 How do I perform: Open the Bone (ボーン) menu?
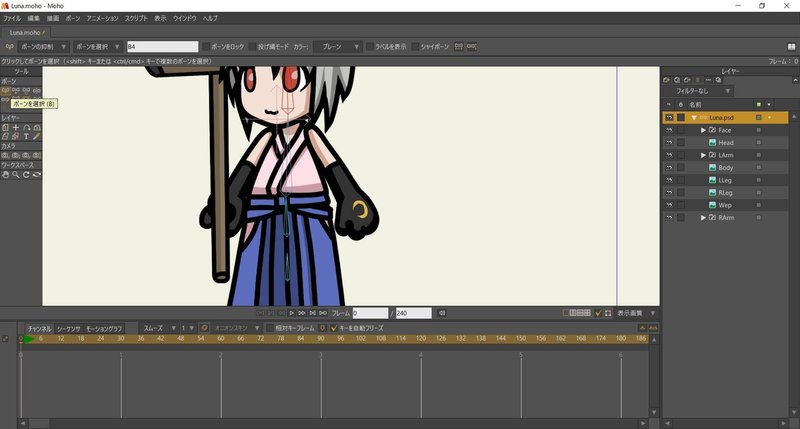tap(72, 18)
